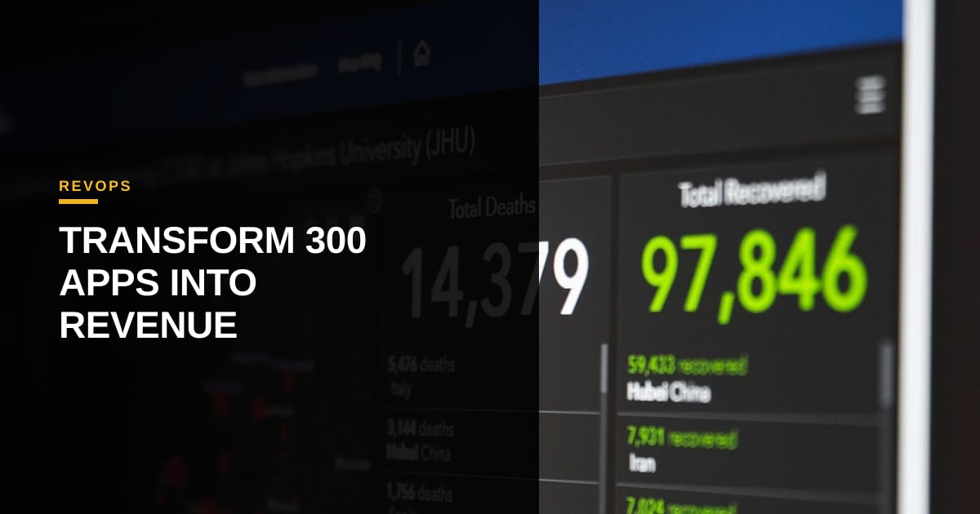Click the green 97,846 recovered count

[753, 275]
